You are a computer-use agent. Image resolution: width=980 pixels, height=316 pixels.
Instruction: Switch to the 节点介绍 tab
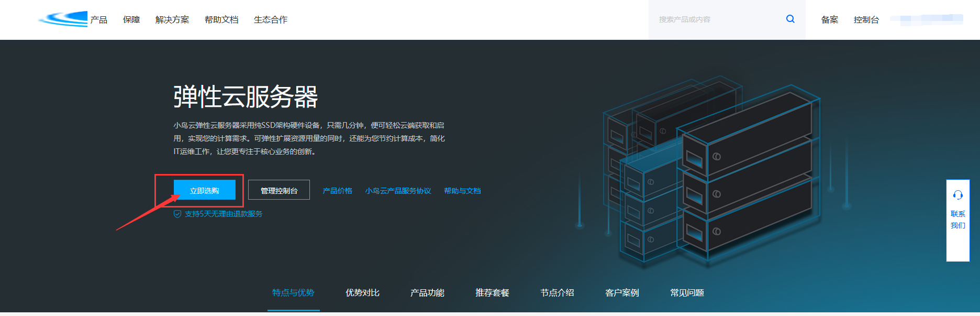(557, 292)
